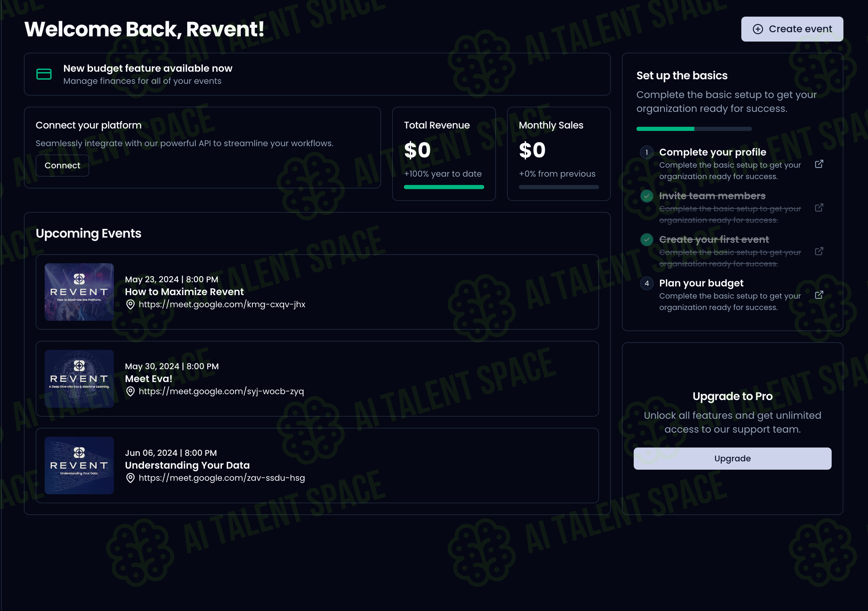Screen dimensions: 868x611
Task: Click the May 23, 2024 | 8:00 PM date
Action: coord(171,280)
